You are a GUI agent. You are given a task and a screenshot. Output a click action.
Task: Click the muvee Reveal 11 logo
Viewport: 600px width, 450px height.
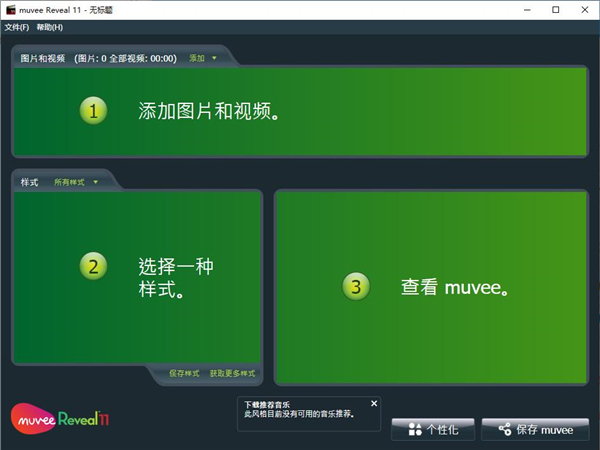(x=60, y=419)
